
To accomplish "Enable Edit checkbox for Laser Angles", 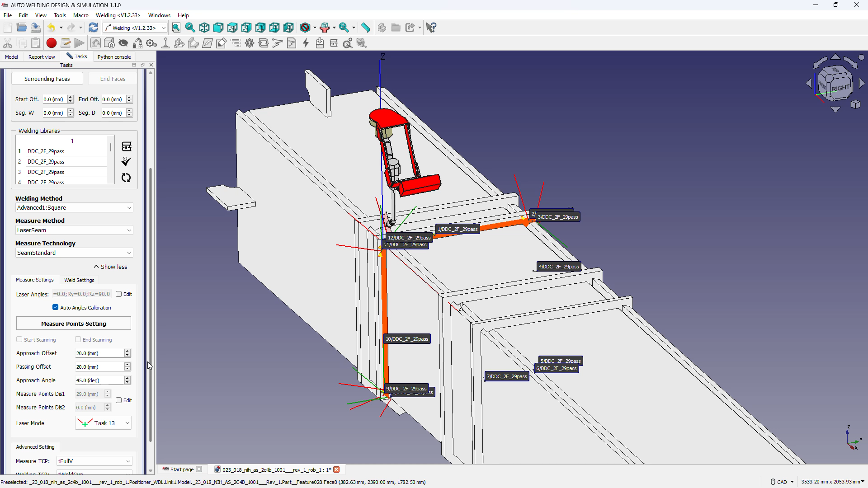I will click(119, 294).
